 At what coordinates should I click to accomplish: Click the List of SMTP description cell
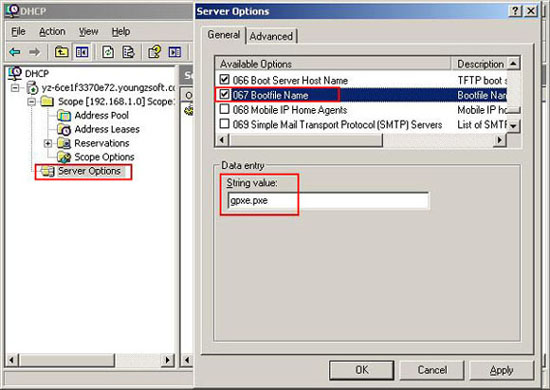pos(482,125)
